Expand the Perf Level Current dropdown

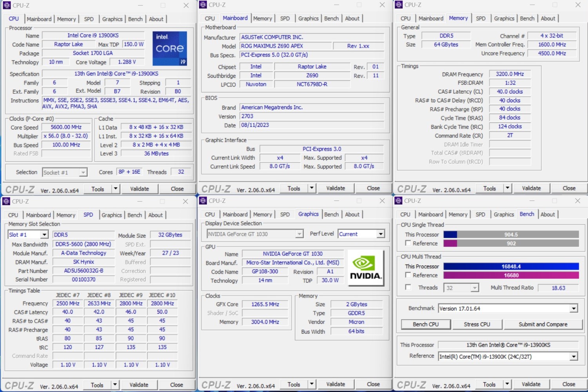pyautogui.click(x=380, y=234)
